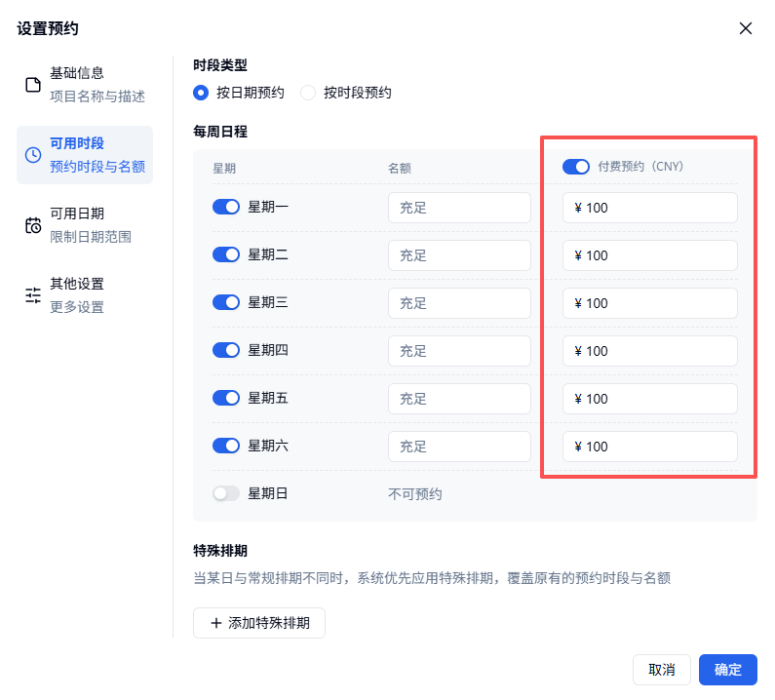Enable the 星期日 toggle switch
775x700 pixels.
pos(226,493)
